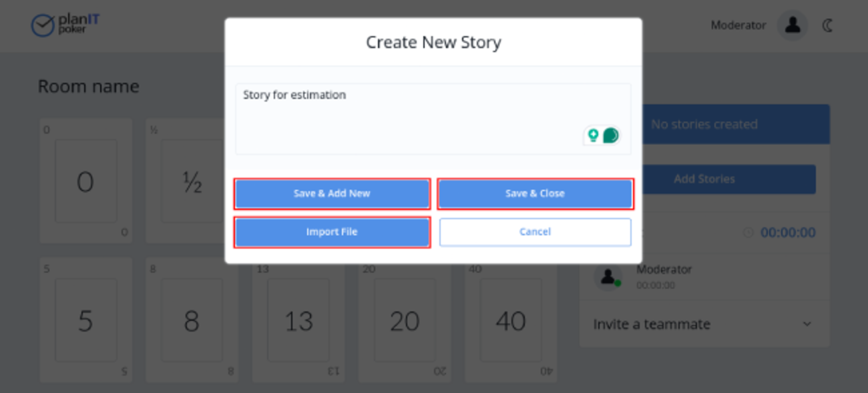Pick the 5 point card

point(85,321)
